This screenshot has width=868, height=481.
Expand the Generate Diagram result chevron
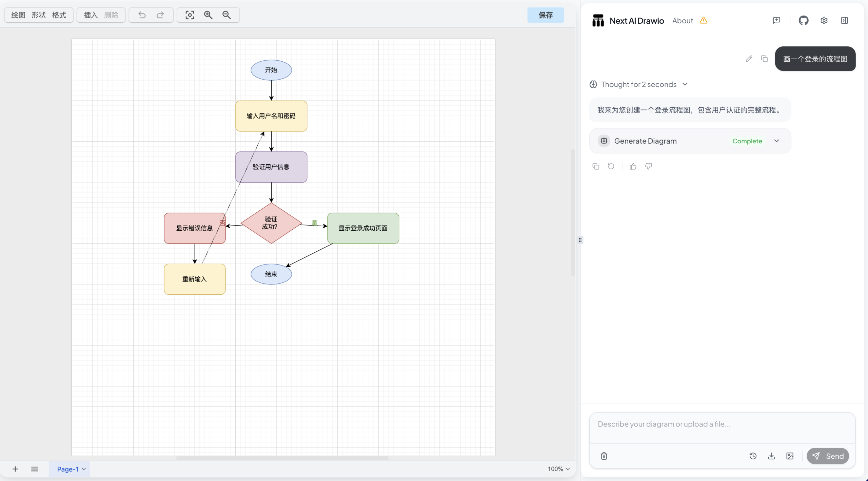click(776, 141)
